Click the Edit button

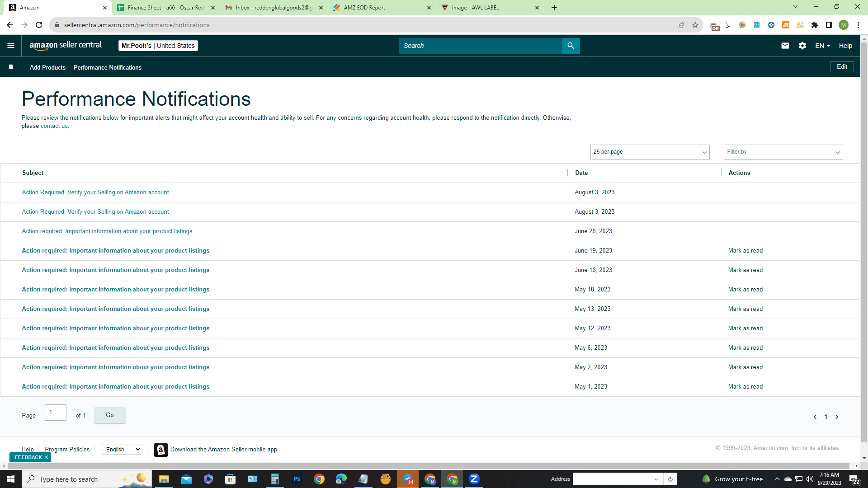click(x=842, y=67)
